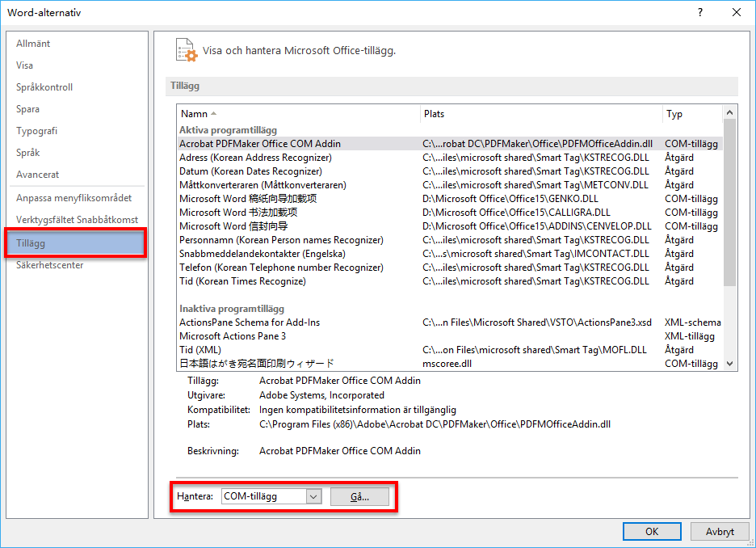The height and width of the screenshot is (548, 756).
Task: Click the Gå... button
Action: 359,497
